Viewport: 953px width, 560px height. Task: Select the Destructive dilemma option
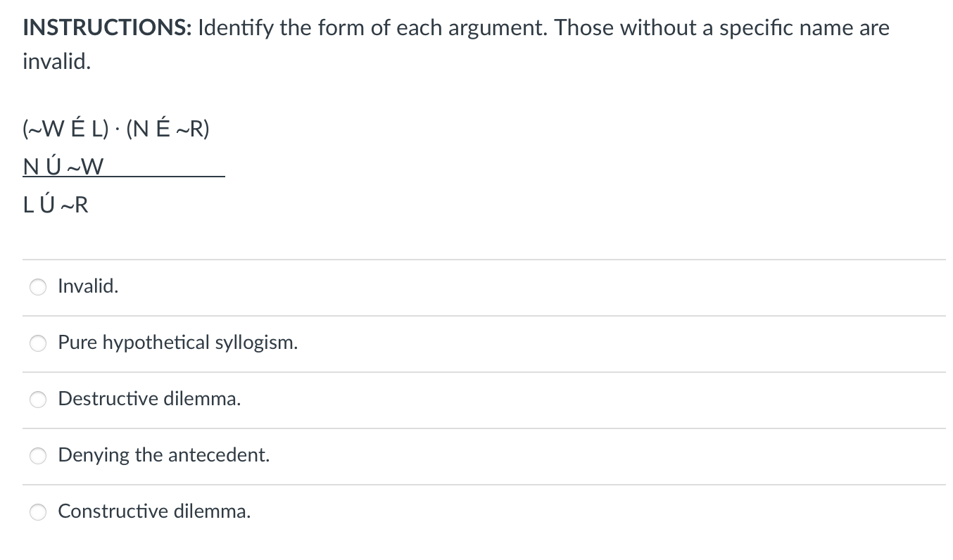point(38,400)
